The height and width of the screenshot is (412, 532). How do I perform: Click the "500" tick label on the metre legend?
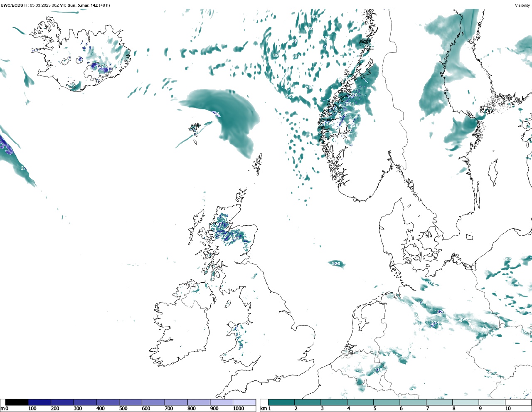click(123, 409)
